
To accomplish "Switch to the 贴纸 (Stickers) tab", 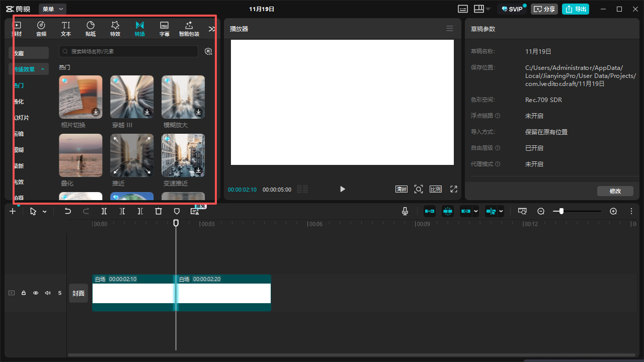I will tap(91, 29).
